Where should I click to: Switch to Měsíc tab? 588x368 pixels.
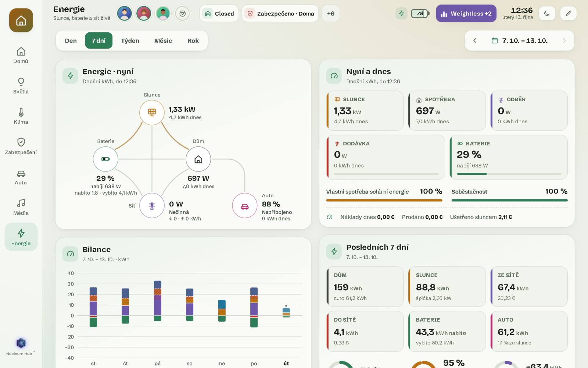163,40
